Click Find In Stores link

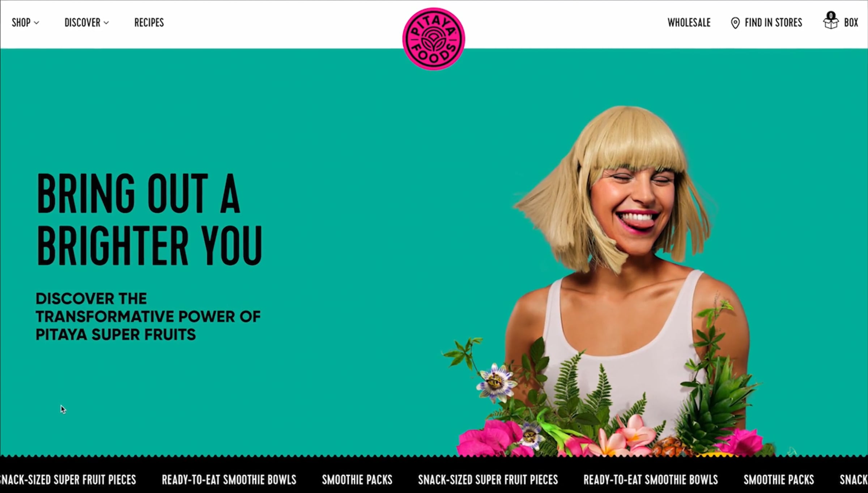click(x=773, y=22)
